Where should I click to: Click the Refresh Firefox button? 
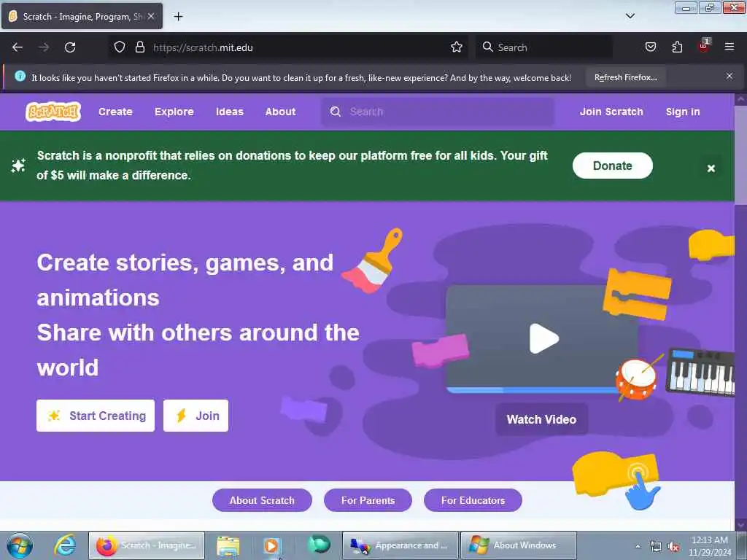(x=625, y=77)
